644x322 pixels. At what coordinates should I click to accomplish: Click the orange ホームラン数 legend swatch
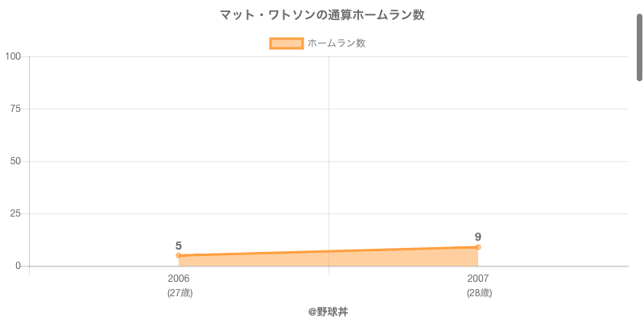(287, 43)
